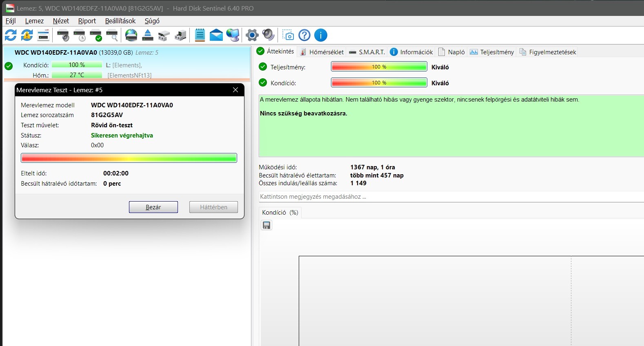Open the Riport menu

[x=87, y=21]
